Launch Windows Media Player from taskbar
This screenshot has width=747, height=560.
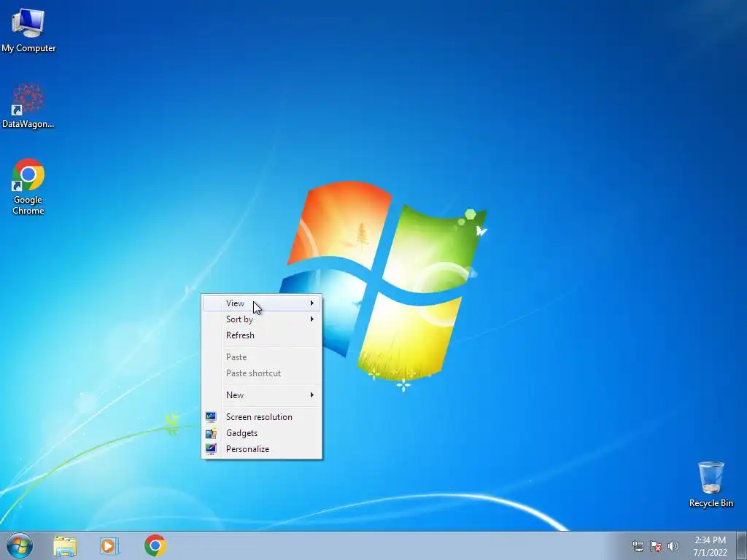point(109,546)
